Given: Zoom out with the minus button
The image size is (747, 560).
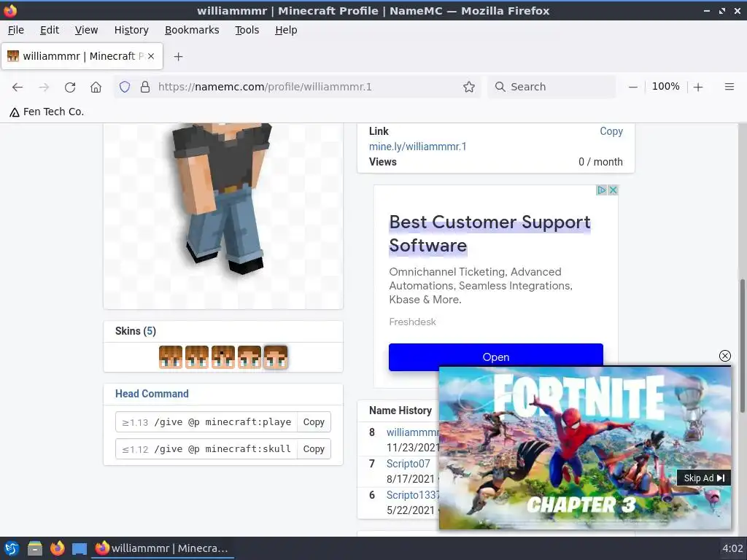Looking at the screenshot, I should coord(632,87).
